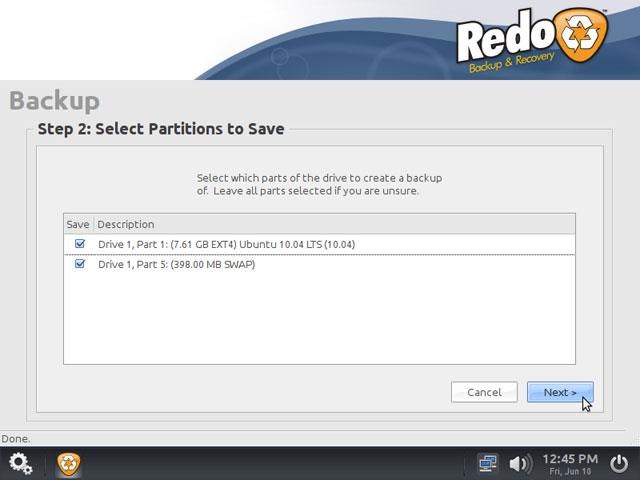Click the Cancel button
640x480 pixels.
coord(484,392)
